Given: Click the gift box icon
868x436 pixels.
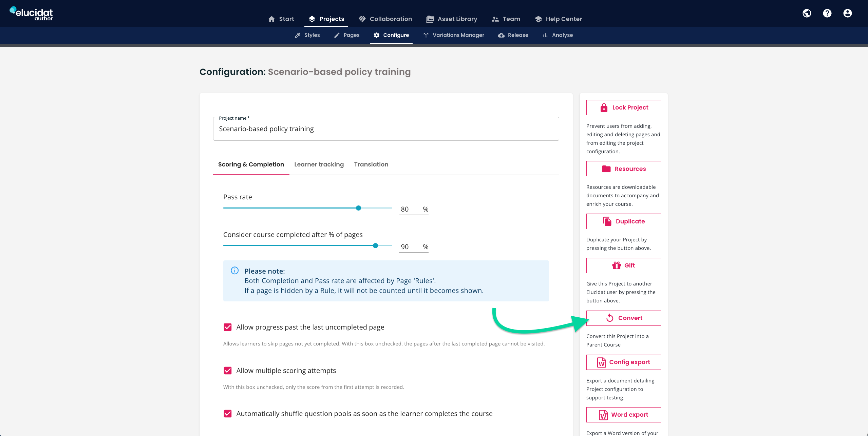Looking at the screenshot, I should (617, 265).
